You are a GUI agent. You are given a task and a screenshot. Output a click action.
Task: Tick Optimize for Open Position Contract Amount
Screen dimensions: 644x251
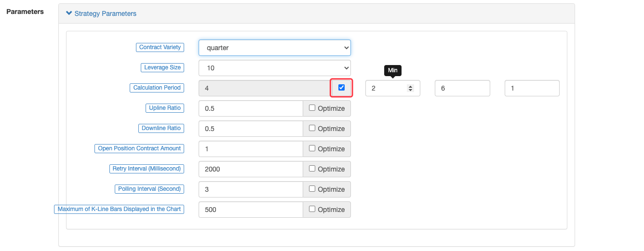(x=312, y=148)
